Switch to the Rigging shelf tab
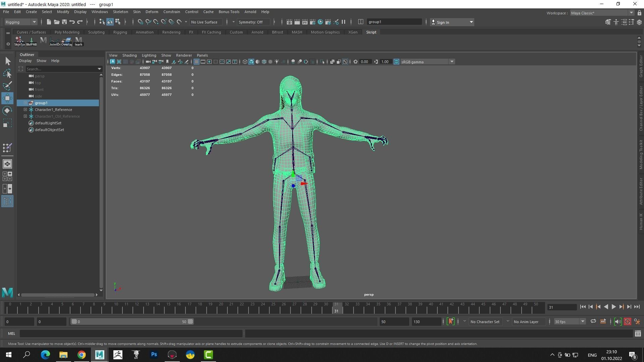The height and width of the screenshot is (362, 644). [120, 32]
